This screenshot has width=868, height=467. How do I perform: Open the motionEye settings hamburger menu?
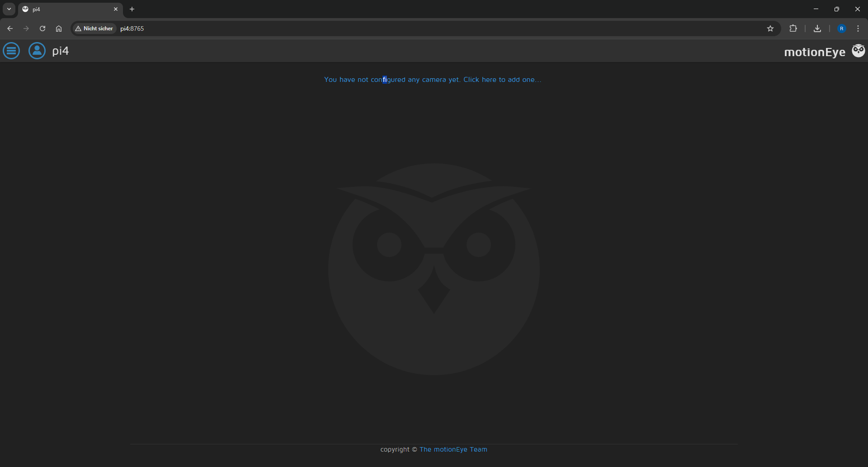pos(11,51)
